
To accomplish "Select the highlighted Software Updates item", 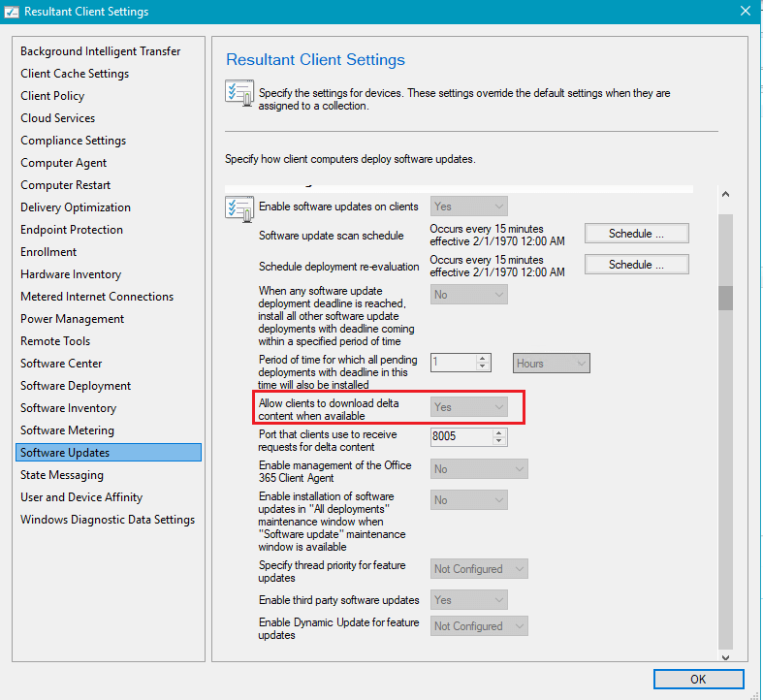I will pos(109,452).
